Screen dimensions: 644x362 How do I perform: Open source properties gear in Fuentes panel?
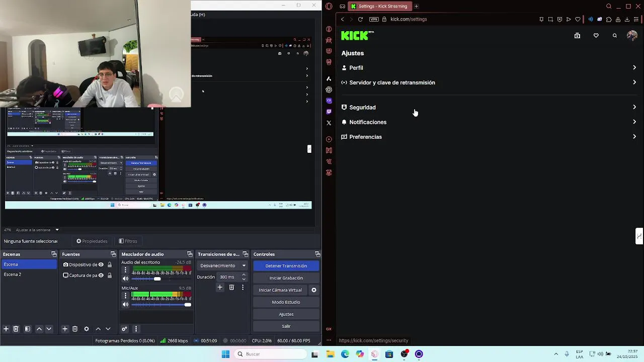tap(87, 329)
